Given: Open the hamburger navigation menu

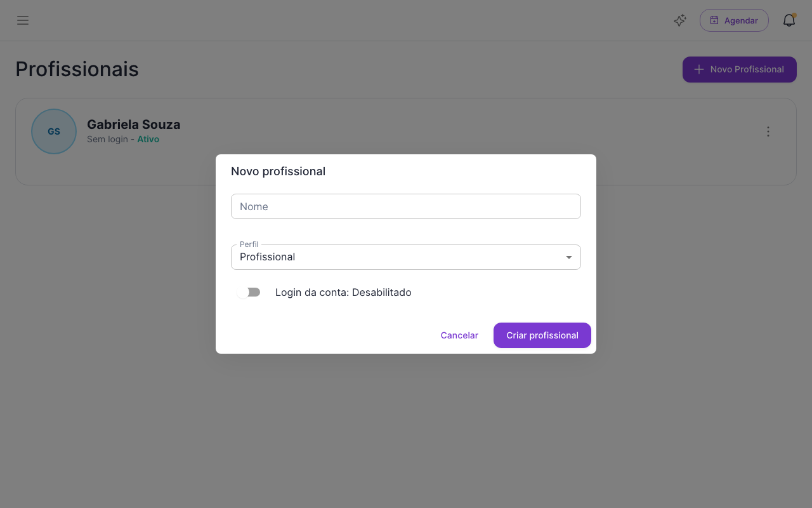Looking at the screenshot, I should [23, 20].
